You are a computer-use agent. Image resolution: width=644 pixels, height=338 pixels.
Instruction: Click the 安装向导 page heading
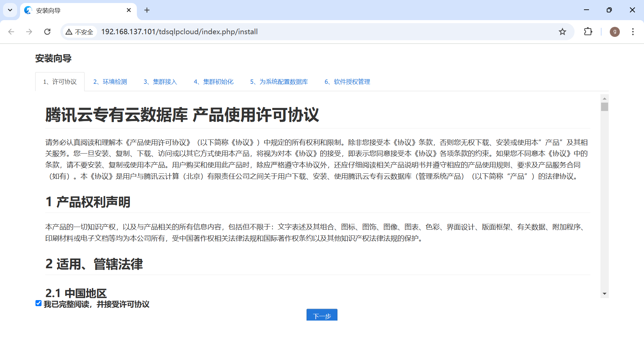53,59
